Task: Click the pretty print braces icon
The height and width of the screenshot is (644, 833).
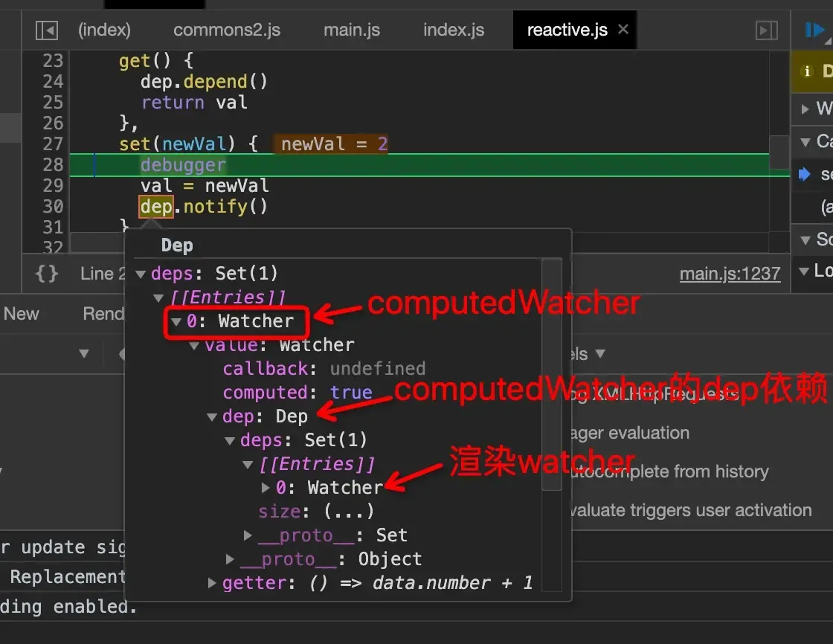Action: (x=46, y=274)
